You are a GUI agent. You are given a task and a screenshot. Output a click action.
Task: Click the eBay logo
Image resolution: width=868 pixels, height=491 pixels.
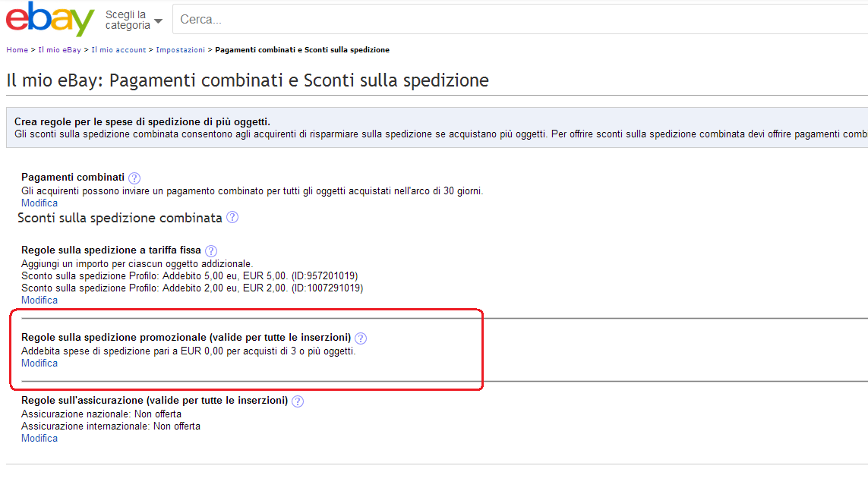point(50,19)
